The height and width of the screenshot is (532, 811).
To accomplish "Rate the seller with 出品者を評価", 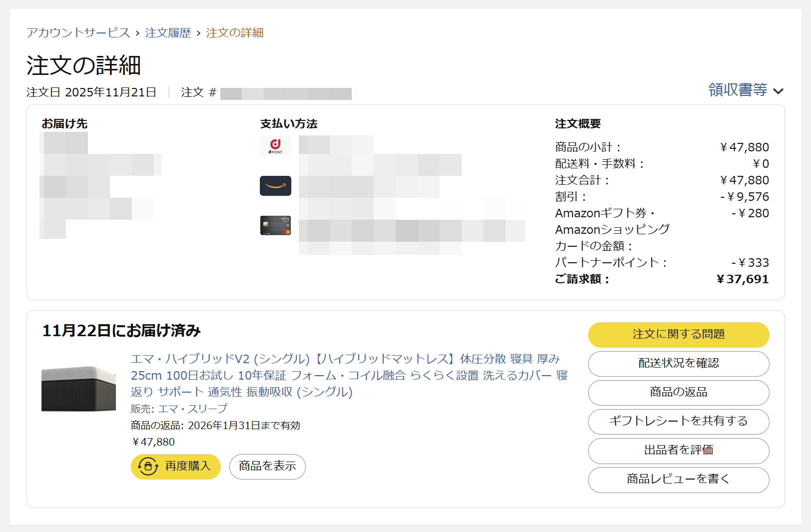I will coord(678,451).
